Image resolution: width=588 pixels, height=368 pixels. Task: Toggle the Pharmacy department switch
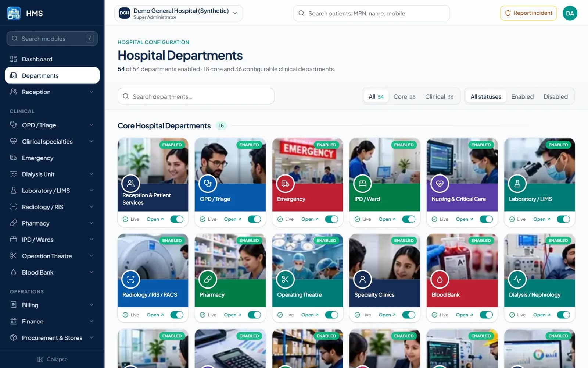(254, 315)
